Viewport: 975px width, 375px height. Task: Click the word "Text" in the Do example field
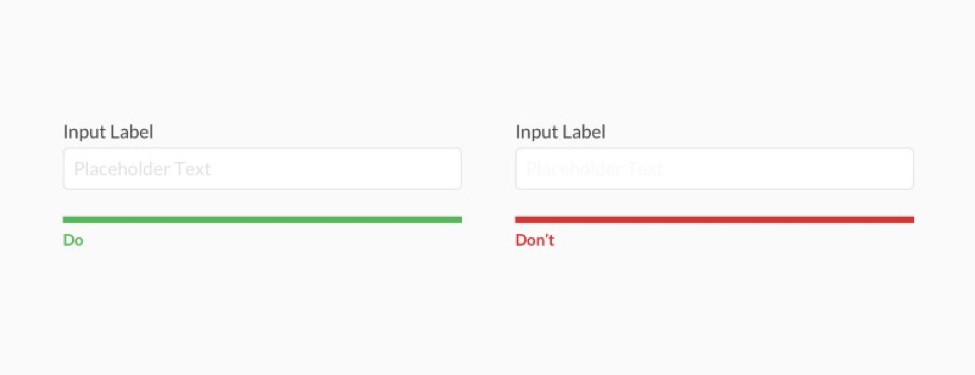tap(193, 169)
